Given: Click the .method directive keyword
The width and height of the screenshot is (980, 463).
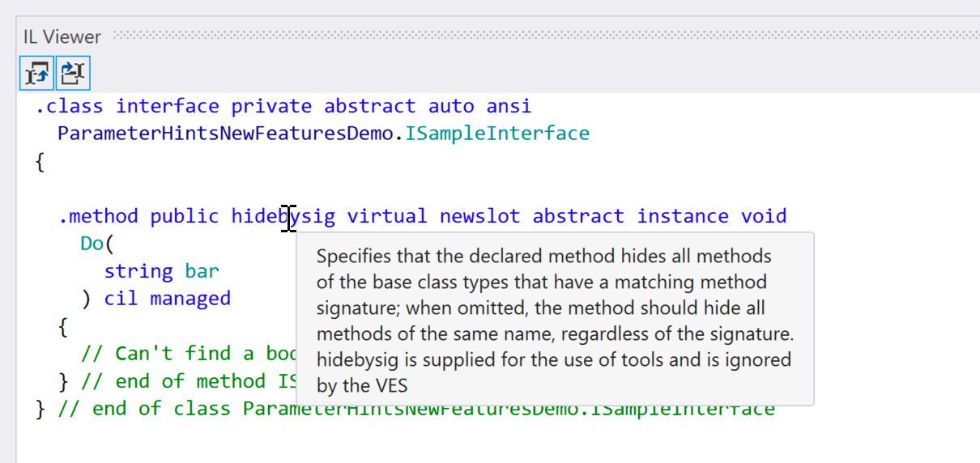Looking at the screenshot, I should (97, 216).
